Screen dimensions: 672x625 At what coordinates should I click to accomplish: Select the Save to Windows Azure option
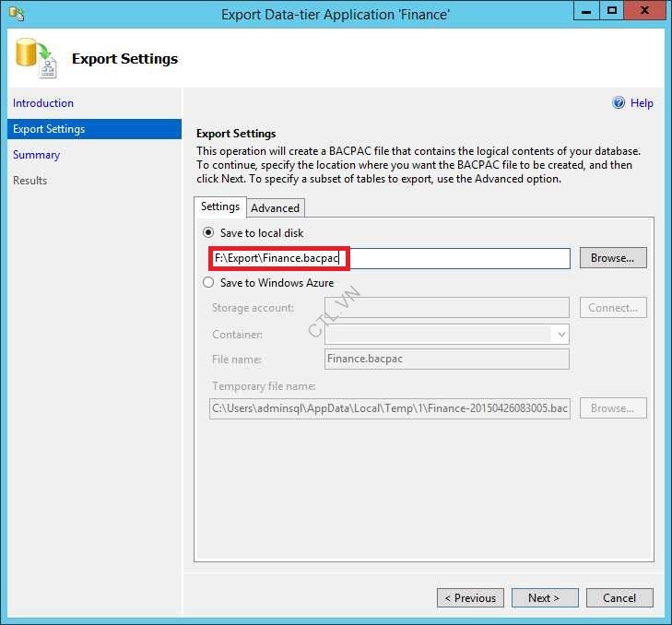pyautogui.click(x=208, y=283)
